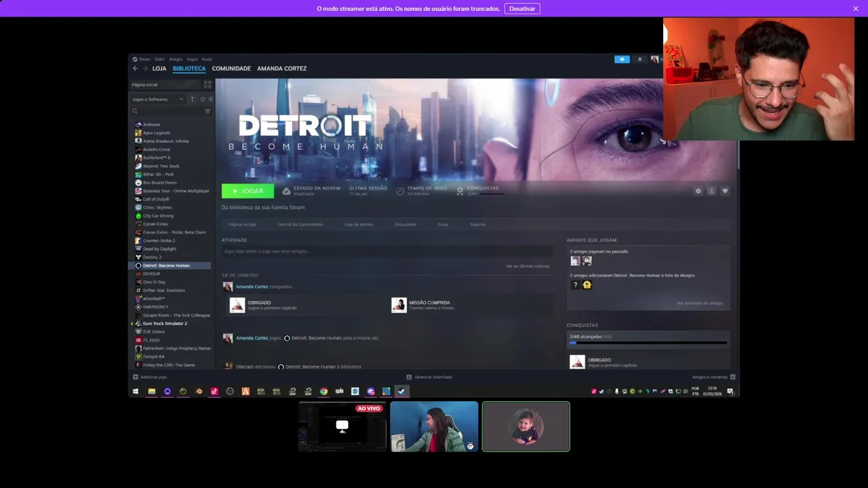Toggle recent activity clock filter
This screenshot has width=868, height=488.
click(x=202, y=100)
